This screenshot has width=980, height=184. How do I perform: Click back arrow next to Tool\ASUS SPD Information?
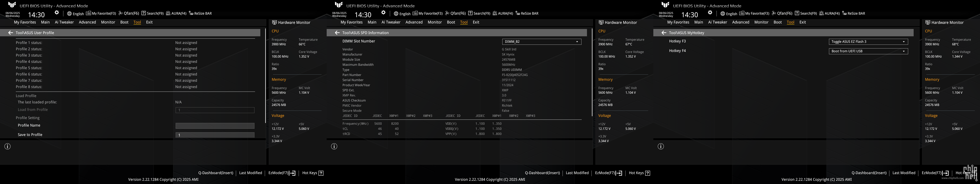point(337,33)
